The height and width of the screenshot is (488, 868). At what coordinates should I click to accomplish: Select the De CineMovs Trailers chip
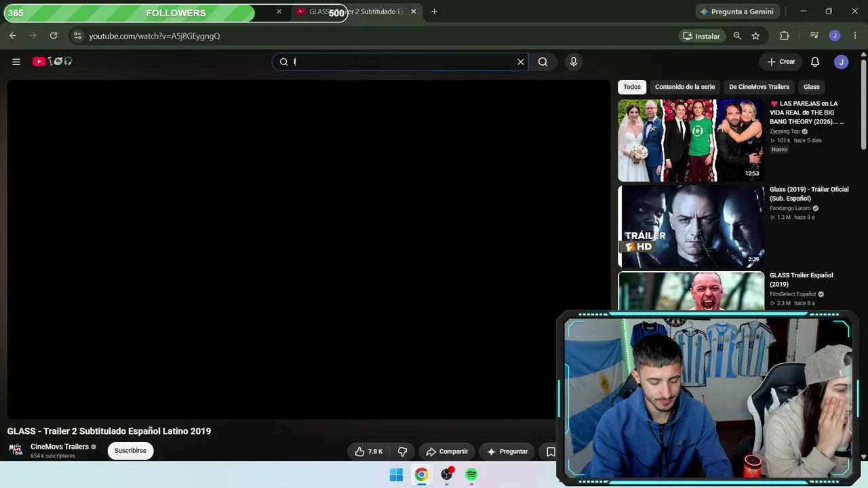759,87
